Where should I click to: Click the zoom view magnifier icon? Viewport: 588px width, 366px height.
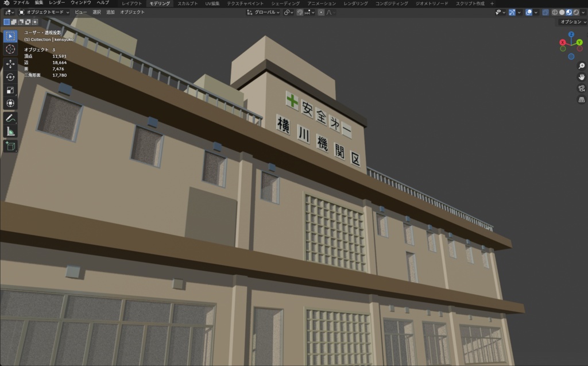point(581,66)
